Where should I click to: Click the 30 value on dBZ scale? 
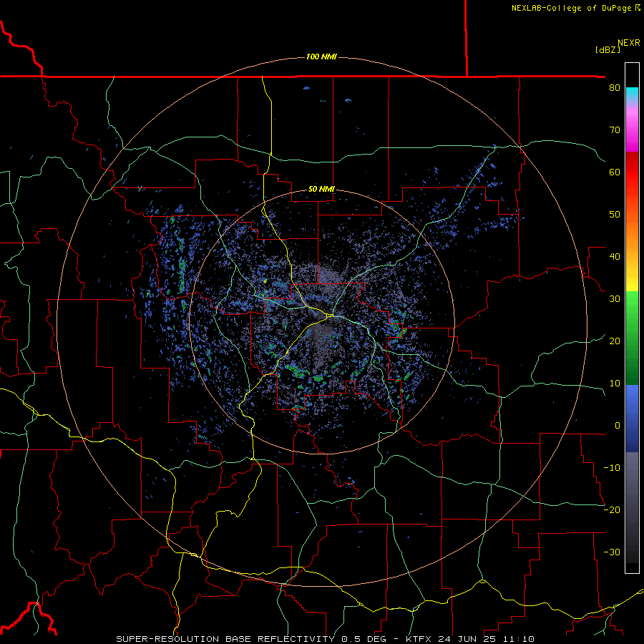tap(615, 298)
